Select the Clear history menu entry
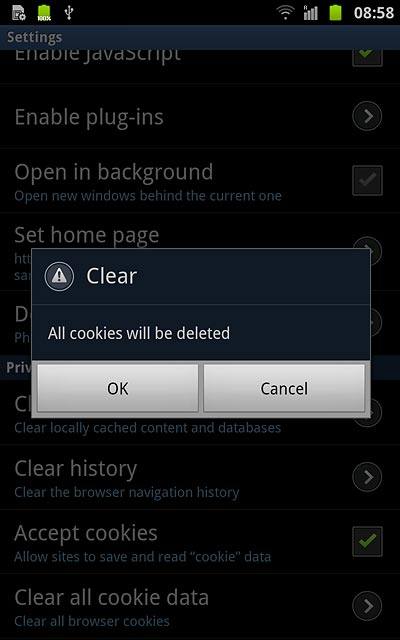400x640 pixels. [200, 477]
